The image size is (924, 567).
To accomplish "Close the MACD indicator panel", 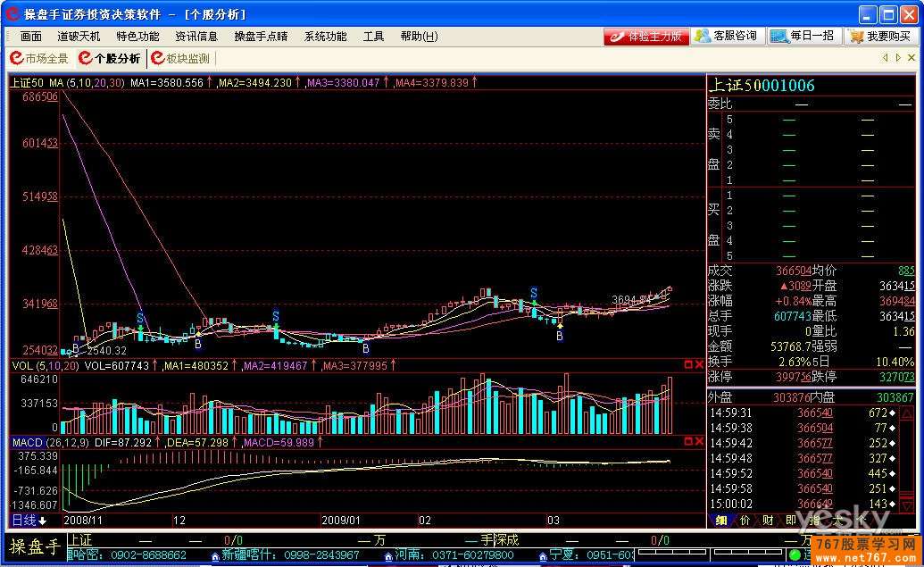I will coord(699,441).
